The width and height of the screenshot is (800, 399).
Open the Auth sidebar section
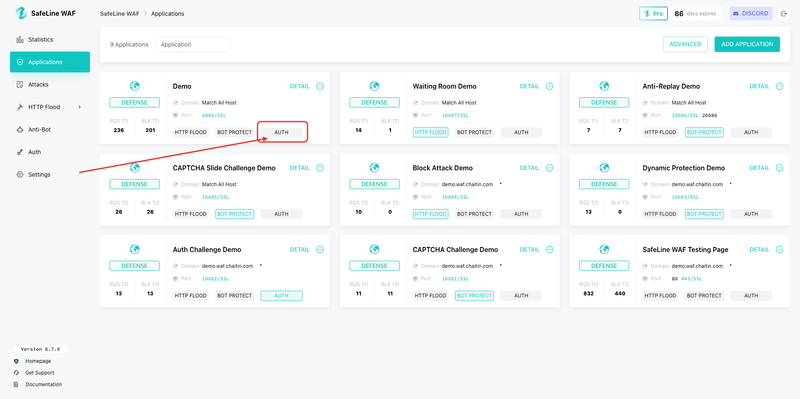[x=49, y=152]
